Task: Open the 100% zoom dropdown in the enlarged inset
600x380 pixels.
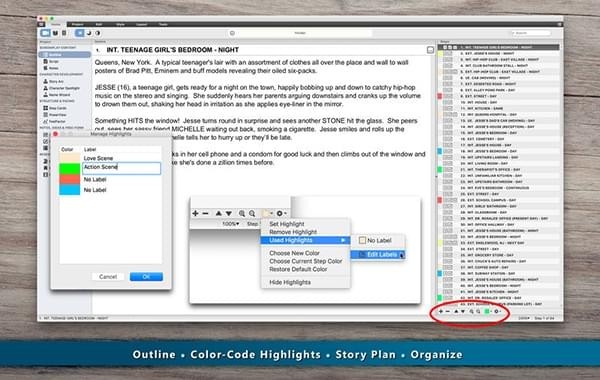Action: coord(231,223)
